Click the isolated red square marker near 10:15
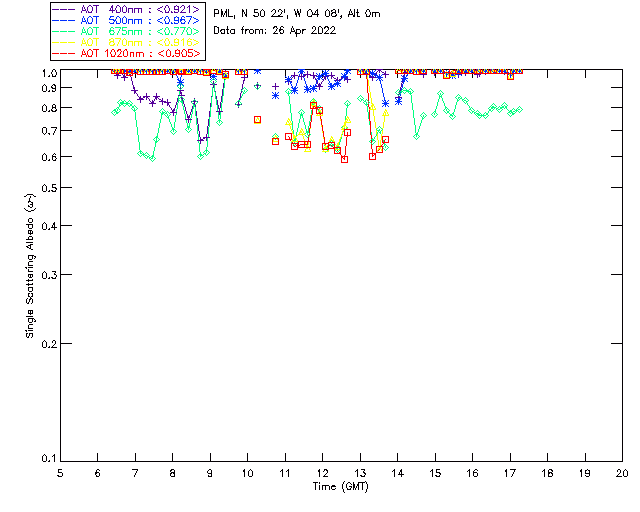The image size is (640, 512). 258,120
